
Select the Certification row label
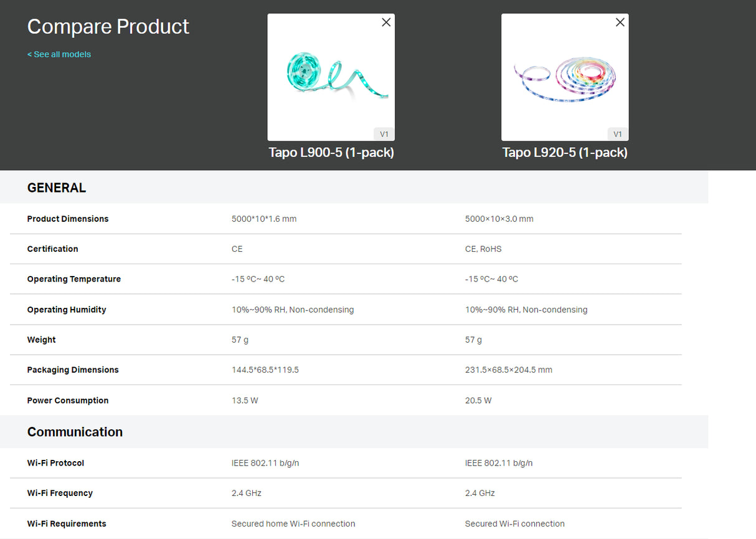52,249
